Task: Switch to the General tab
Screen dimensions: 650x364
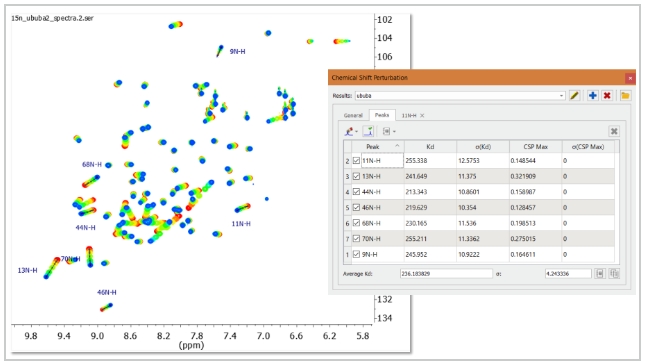Action: point(353,115)
